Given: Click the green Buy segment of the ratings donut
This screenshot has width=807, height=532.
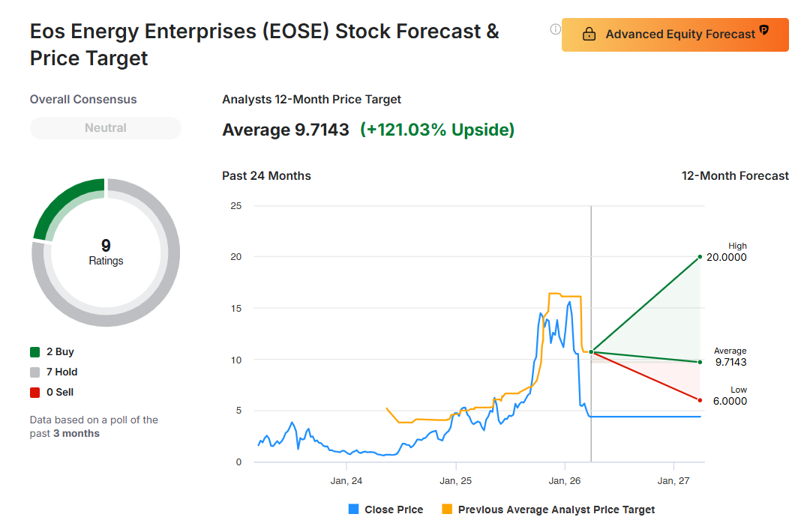Looking at the screenshot, I should [67, 201].
